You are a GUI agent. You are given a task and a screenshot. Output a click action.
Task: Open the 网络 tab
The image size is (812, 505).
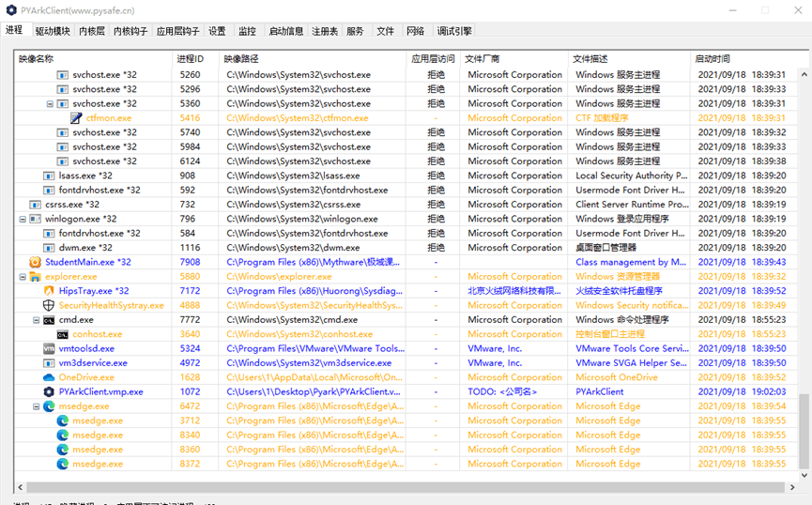pos(415,31)
